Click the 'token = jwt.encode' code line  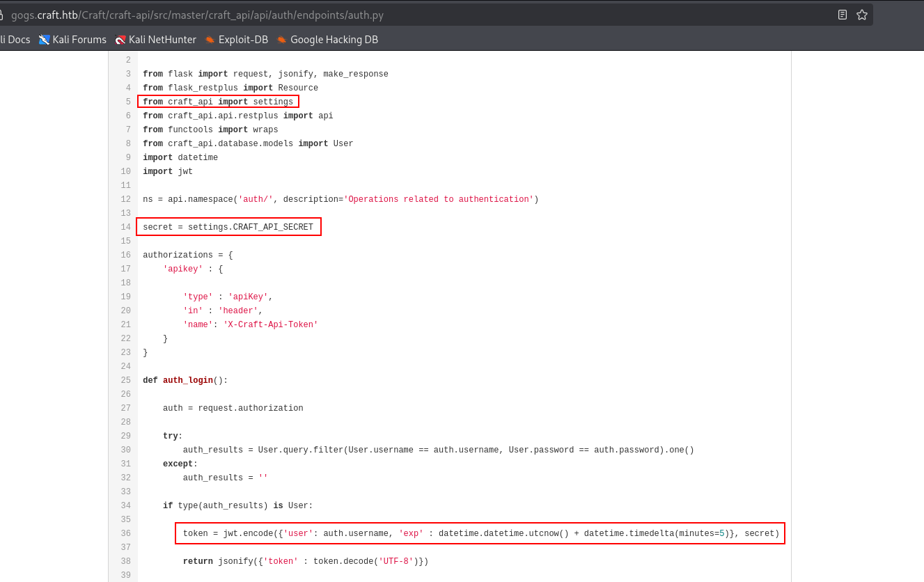481,533
